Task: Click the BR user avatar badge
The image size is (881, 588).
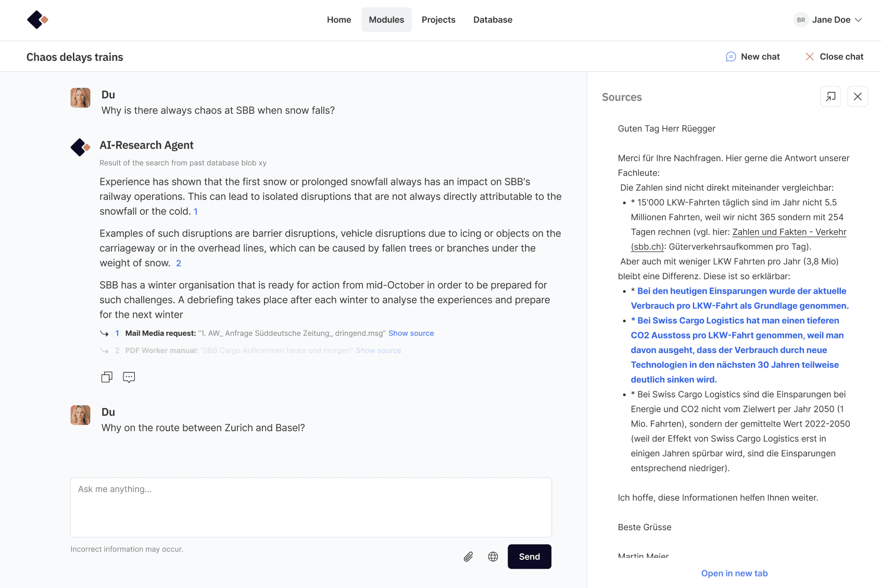Action: pyautogui.click(x=801, y=20)
